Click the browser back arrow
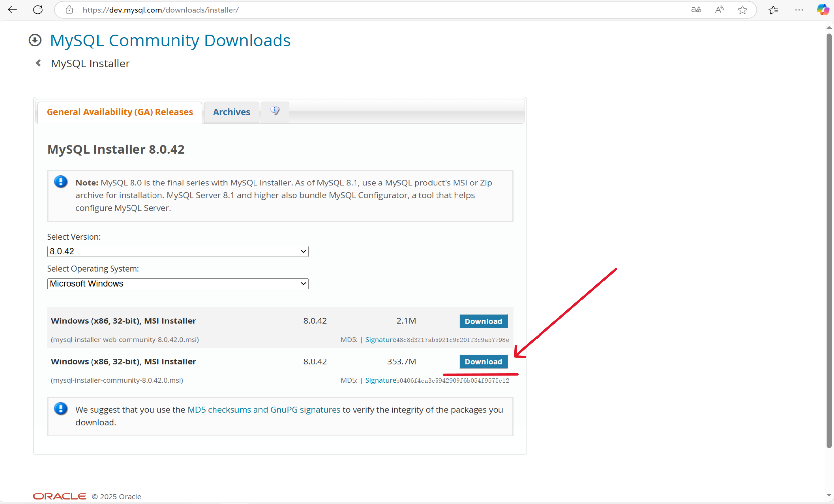Image resolution: width=834 pixels, height=504 pixels. [x=12, y=10]
